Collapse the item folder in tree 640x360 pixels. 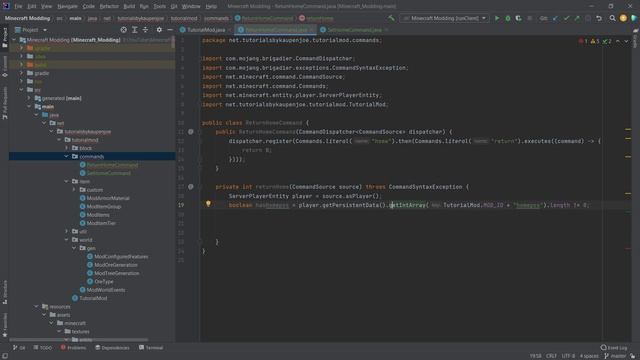(67, 181)
